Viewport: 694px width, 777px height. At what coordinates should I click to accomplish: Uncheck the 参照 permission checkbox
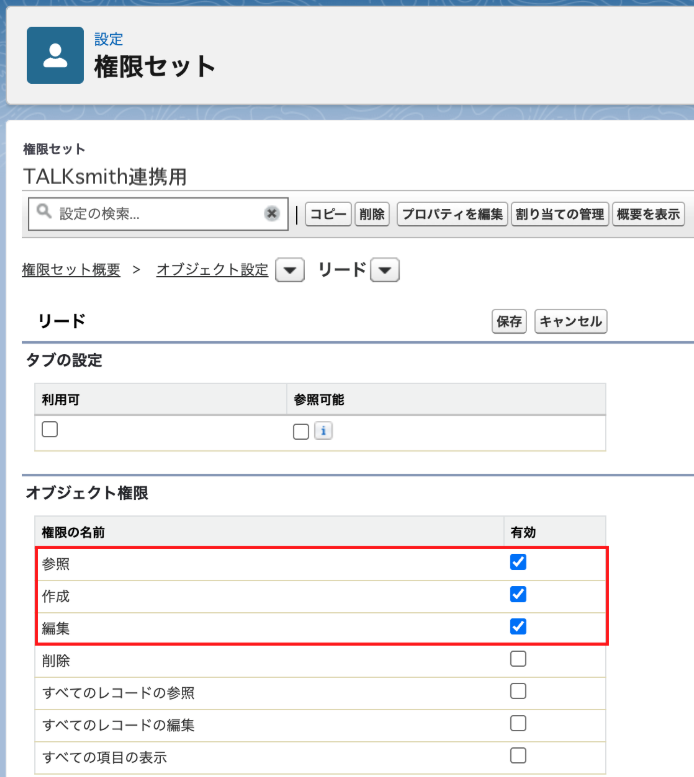click(x=518, y=562)
